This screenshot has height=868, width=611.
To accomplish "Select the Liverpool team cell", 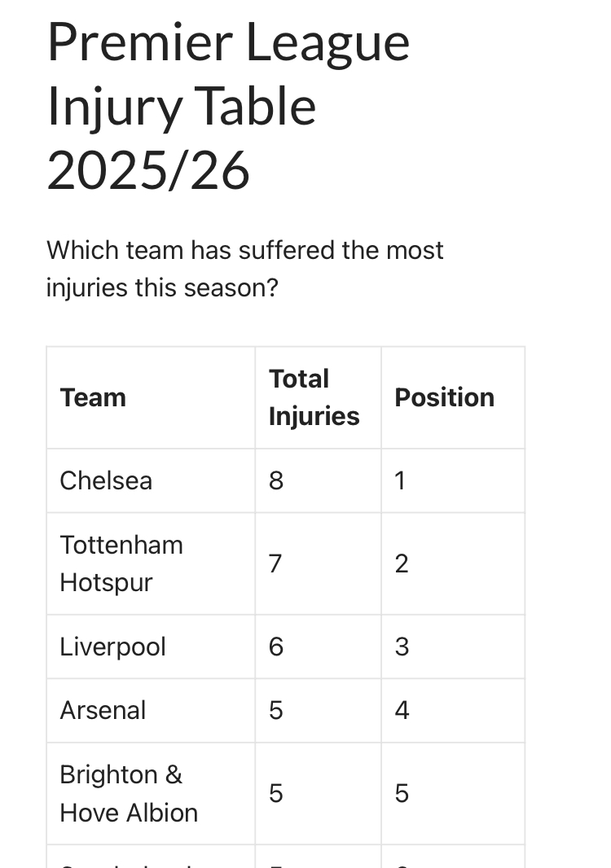I will (112, 647).
